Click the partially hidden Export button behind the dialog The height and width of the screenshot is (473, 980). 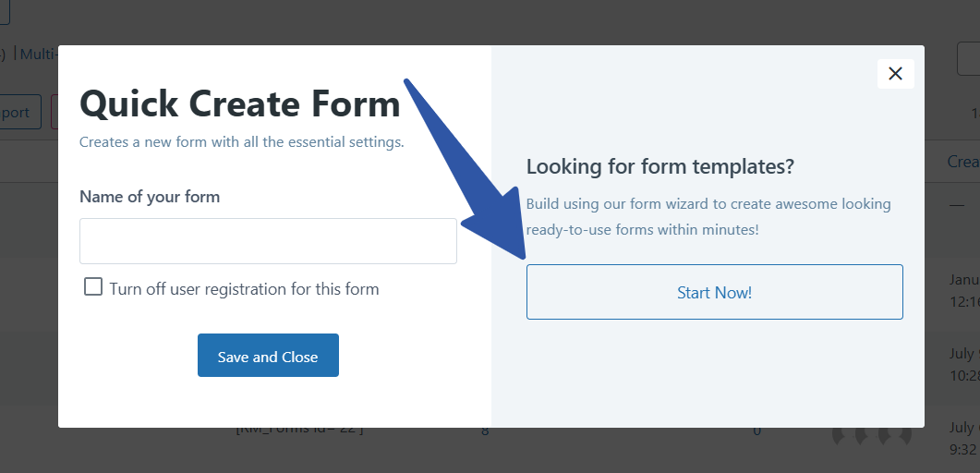pos(18,112)
